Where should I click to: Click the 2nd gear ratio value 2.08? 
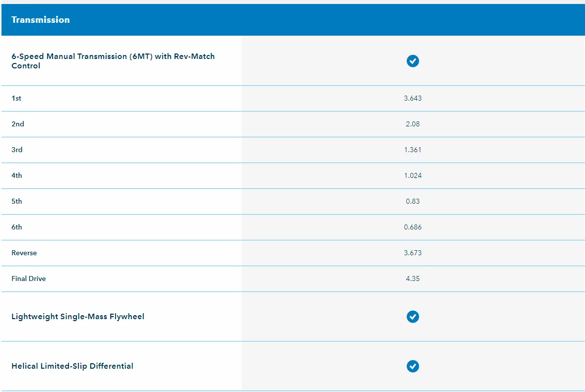click(x=412, y=124)
